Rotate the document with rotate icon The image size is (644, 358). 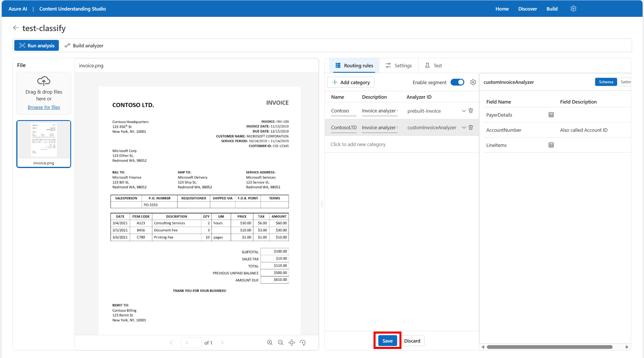tap(303, 343)
